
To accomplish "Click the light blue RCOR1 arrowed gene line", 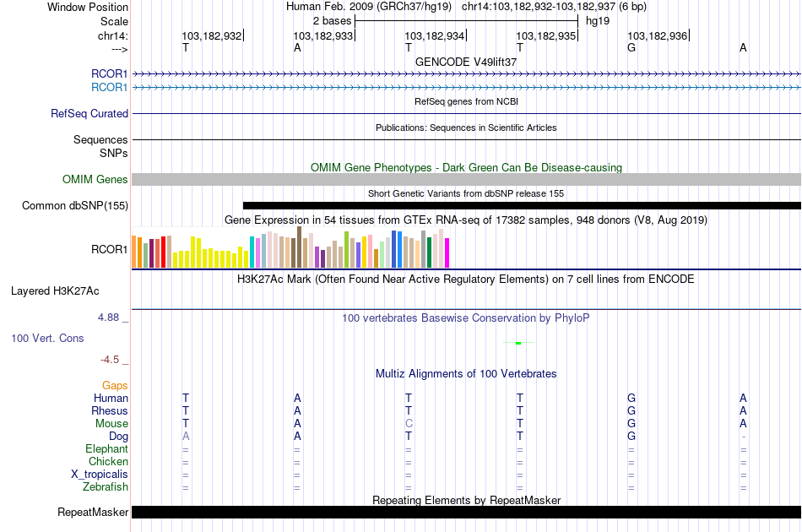I will point(466,88).
